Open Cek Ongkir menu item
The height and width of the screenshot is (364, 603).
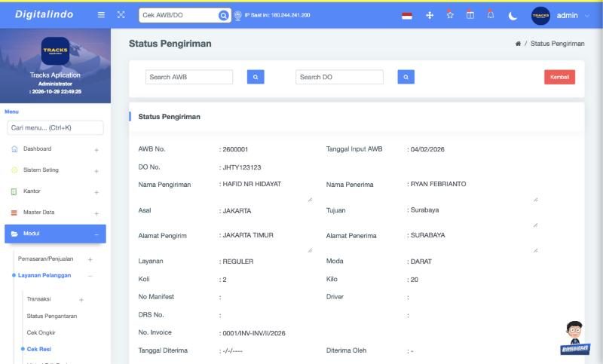(x=41, y=332)
